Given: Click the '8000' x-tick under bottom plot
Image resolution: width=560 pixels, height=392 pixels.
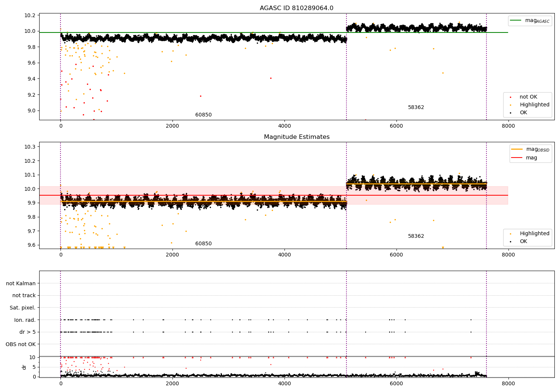Looking at the screenshot, I should [508, 383].
